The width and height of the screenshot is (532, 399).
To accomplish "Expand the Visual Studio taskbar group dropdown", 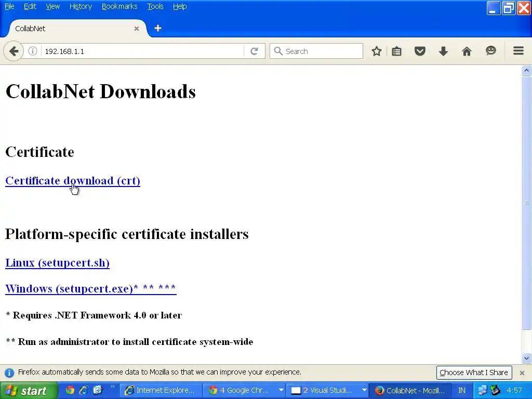I will [364, 391].
